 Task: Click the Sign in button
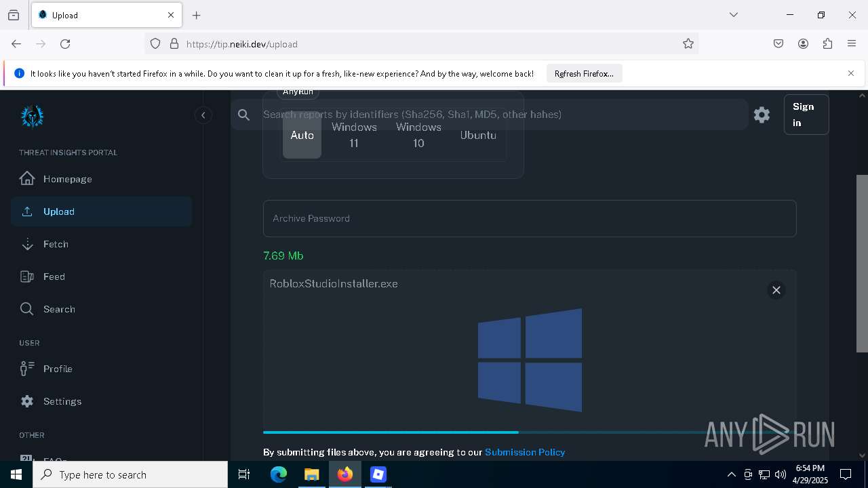pos(806,115)
